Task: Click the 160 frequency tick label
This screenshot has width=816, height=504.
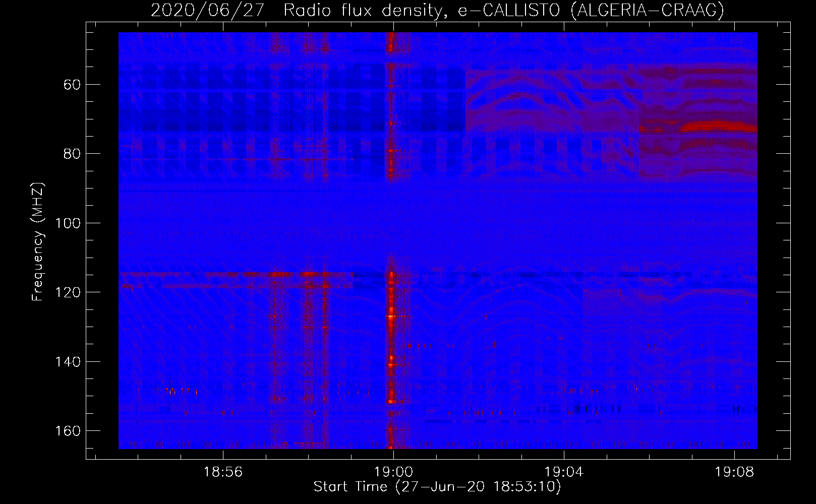Action: (x=68, y=431)
